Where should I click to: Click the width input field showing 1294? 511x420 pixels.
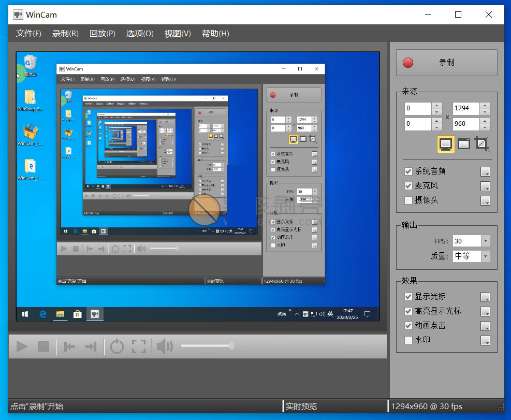tap(466, 108)
